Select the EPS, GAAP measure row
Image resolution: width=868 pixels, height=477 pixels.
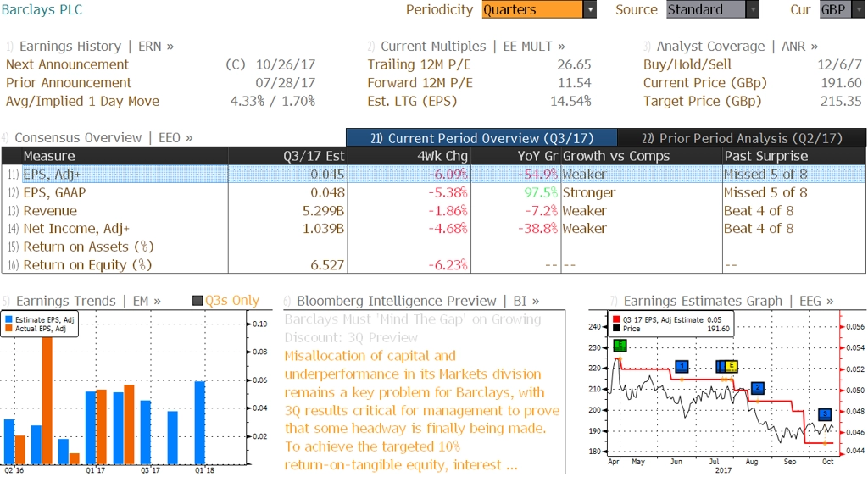pos(433,192)
